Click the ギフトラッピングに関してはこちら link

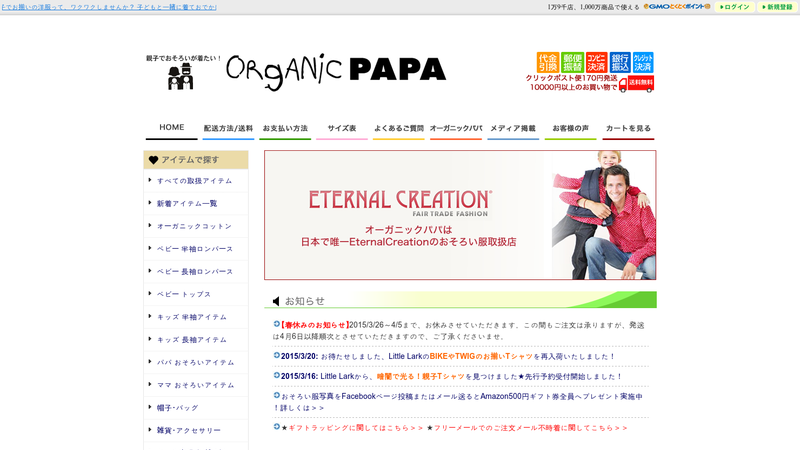pyautogui.click(x=356, y=428)
